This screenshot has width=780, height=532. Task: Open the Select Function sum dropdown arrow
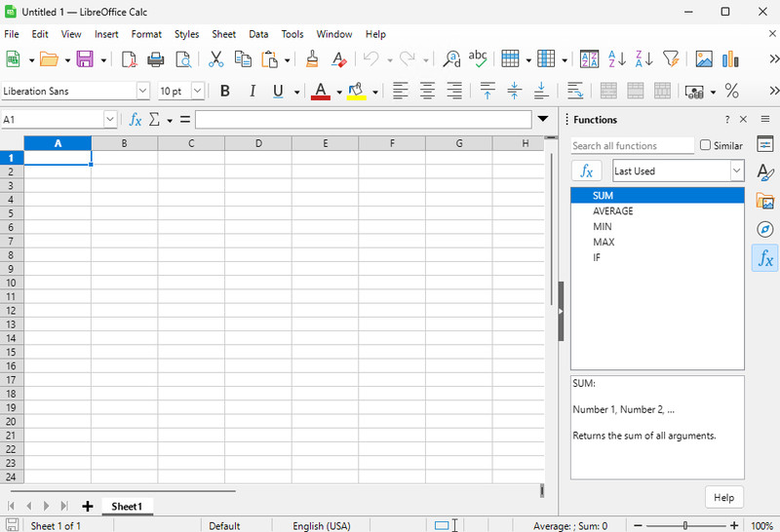pos(170,120)
